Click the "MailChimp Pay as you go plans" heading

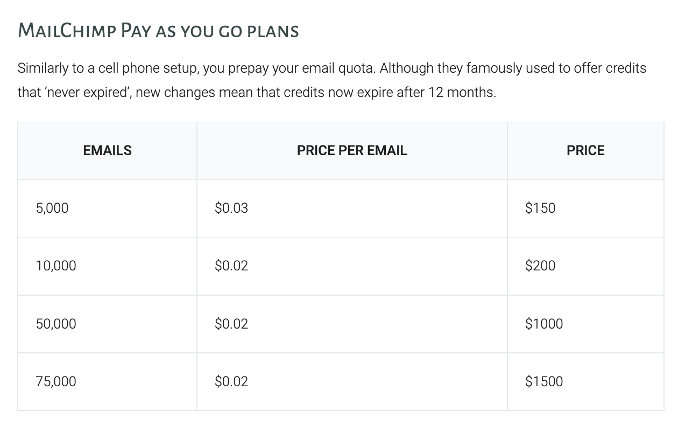tap(158, 30)
